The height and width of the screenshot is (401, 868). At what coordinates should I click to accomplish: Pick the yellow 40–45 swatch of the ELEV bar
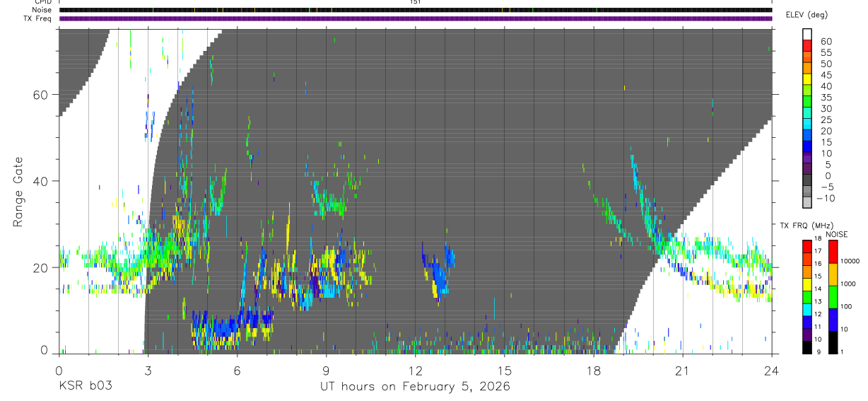coord(807,79)
